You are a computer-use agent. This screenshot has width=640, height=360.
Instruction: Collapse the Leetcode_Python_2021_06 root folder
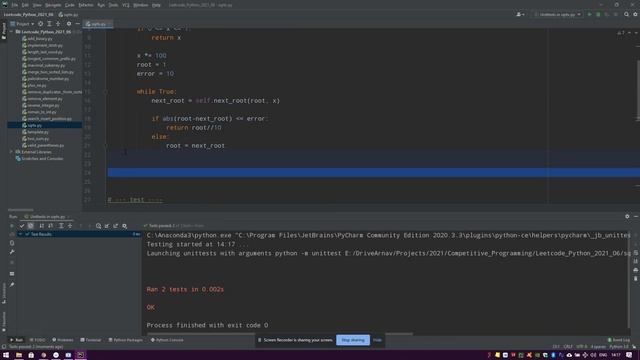pyautogui.click(x=12, y=31)
